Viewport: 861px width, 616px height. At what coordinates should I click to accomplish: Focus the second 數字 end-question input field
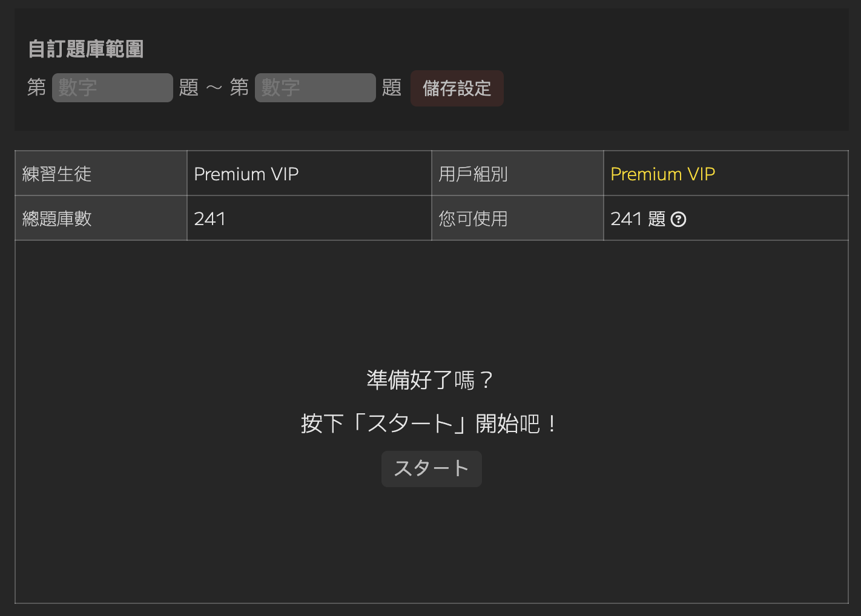(315, 88)
